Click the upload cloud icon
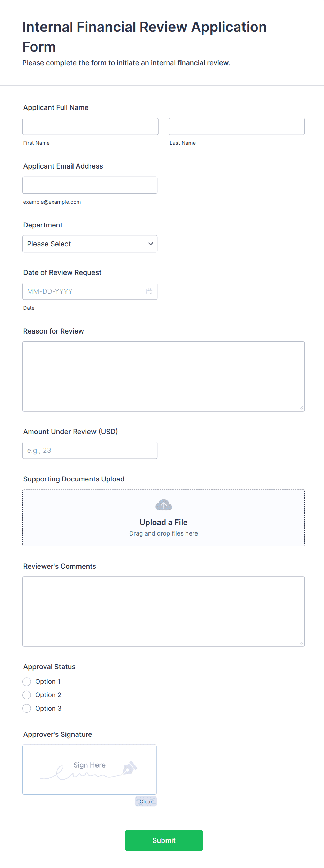The height and width of the screenshot is (868, 324). pos(163,504)
